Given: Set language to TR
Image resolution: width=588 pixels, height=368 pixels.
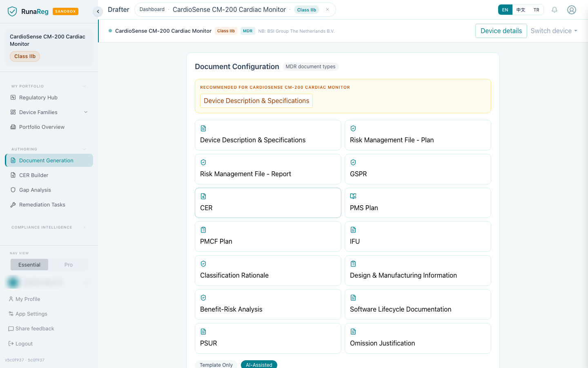Looking at the screenshot, I should [x=536, y=10].
